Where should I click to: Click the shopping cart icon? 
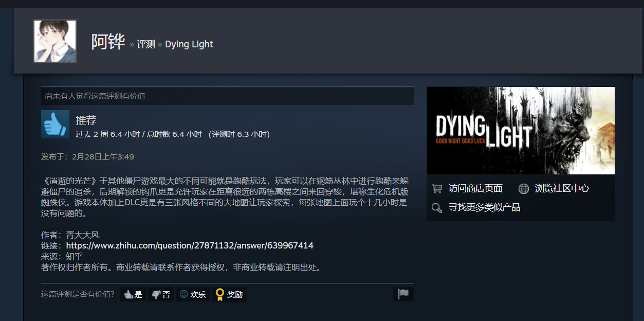(x=437, y=188)
